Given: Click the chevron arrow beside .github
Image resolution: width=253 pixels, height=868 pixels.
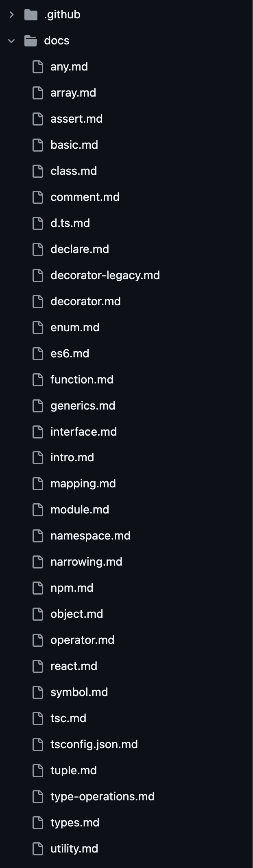Looking at the screenshot, I should point(12,14).
